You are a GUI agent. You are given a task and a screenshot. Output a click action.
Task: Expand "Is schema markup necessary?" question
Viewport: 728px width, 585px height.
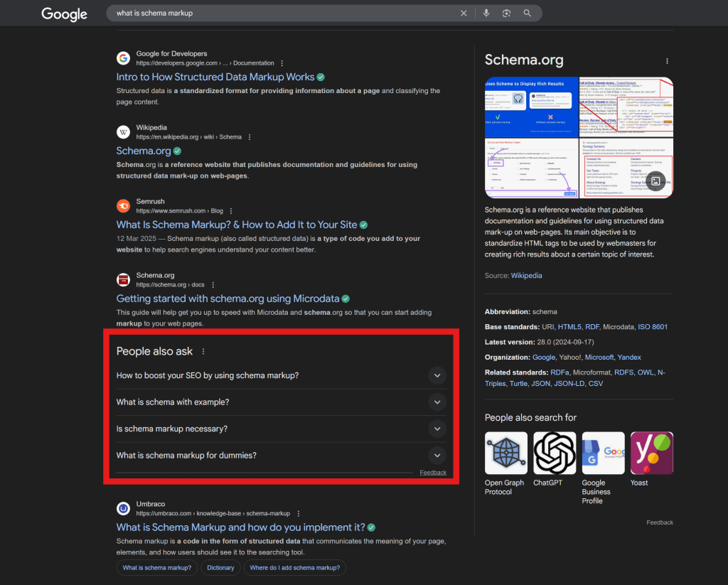[437, 429]
